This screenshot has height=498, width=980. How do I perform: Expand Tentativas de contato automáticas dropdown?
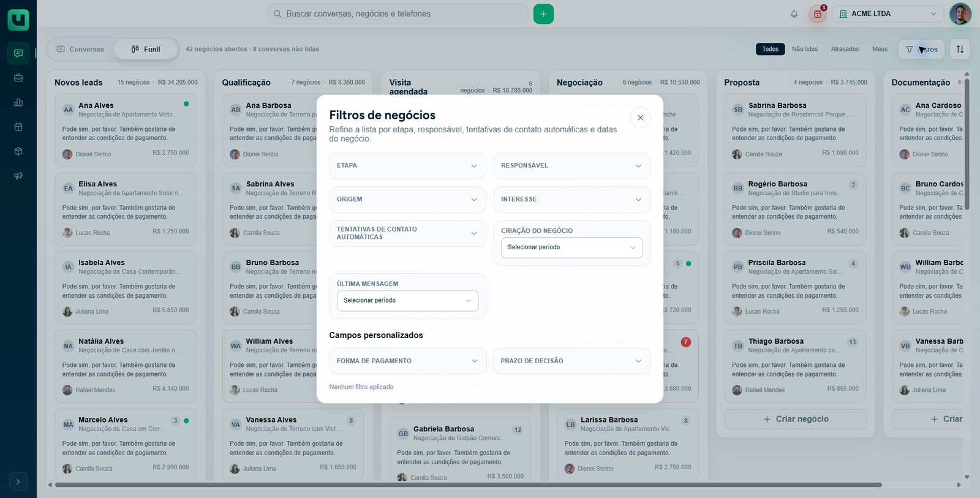click(x=407, y=233)
